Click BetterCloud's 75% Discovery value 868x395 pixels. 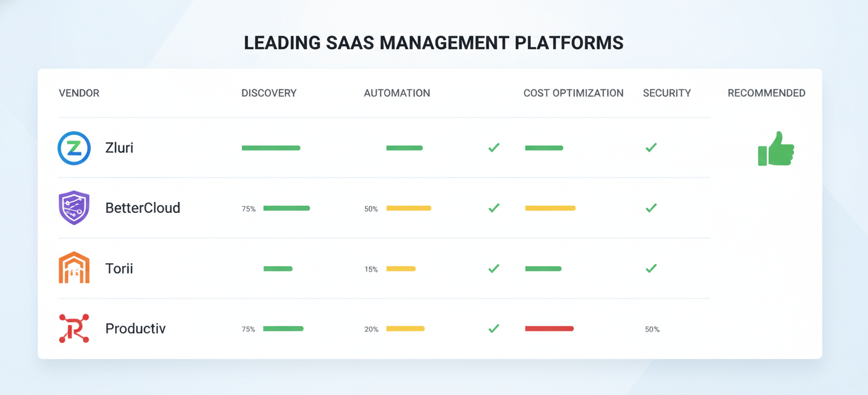[248, 209]
